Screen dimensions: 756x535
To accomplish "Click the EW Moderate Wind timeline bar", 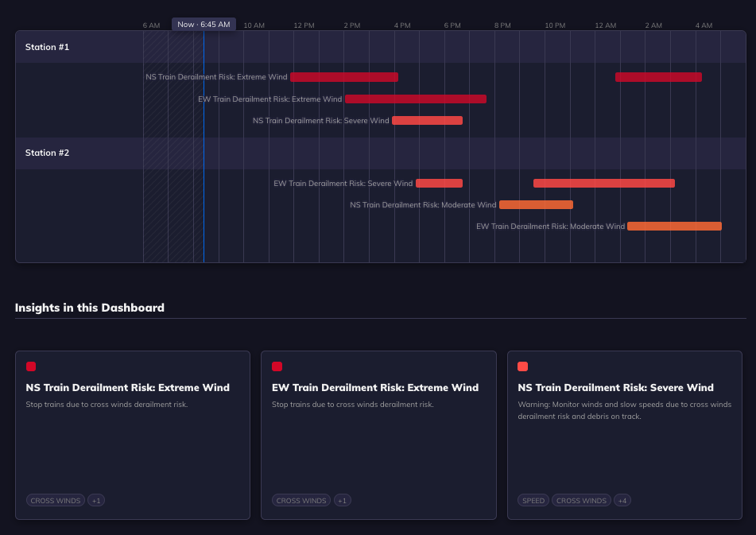I will [x=675, y=226].
